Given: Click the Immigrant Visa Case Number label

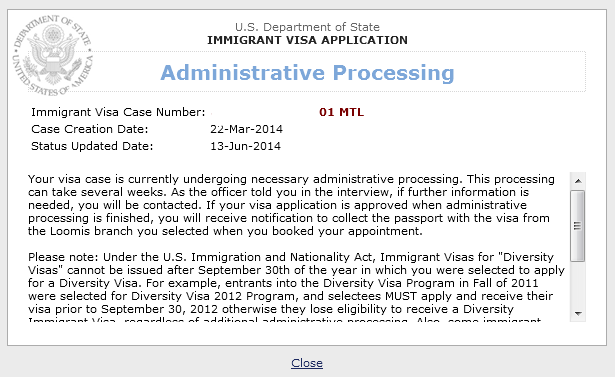Looking at the screenshot, I should (x=118, y=112).
